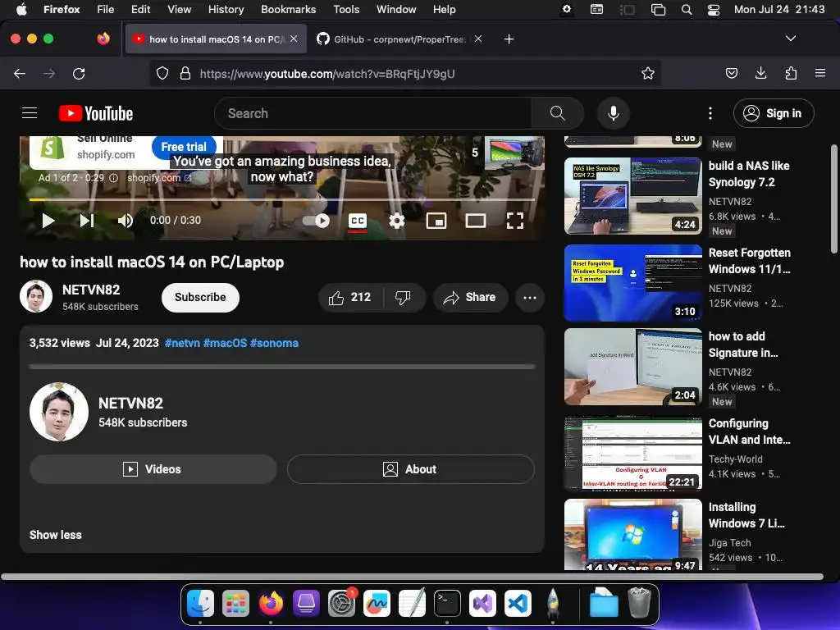Open the #netvn hashtag
Image resolution: width=840 pixels, height=630 pixels.
182,343
